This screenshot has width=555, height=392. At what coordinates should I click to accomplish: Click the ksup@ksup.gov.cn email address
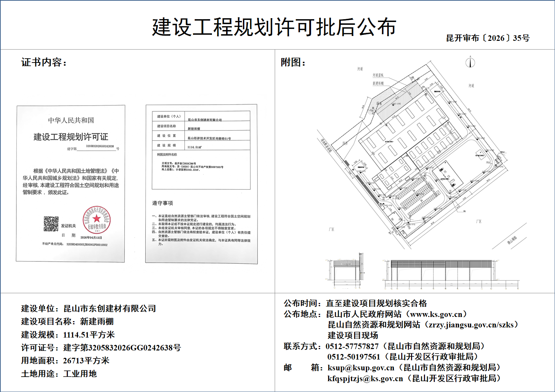point(361,368)
